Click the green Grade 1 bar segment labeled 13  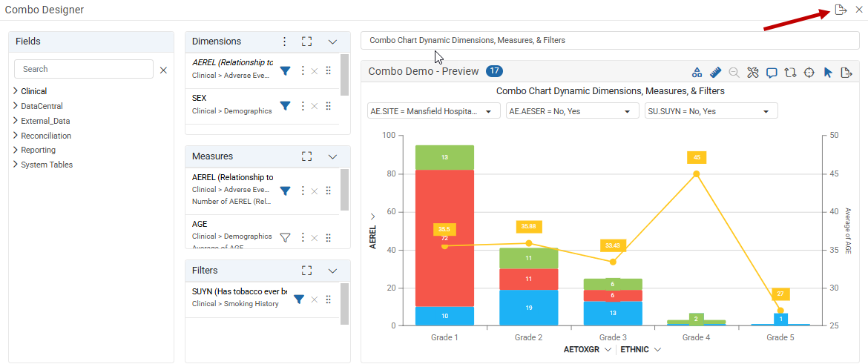click(x=445, y=158)
